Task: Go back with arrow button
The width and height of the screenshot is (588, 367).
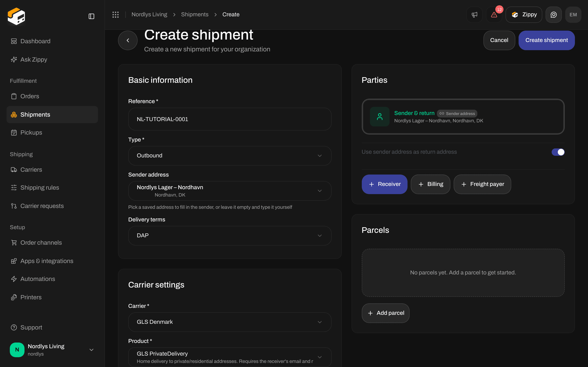Action: 128,40
